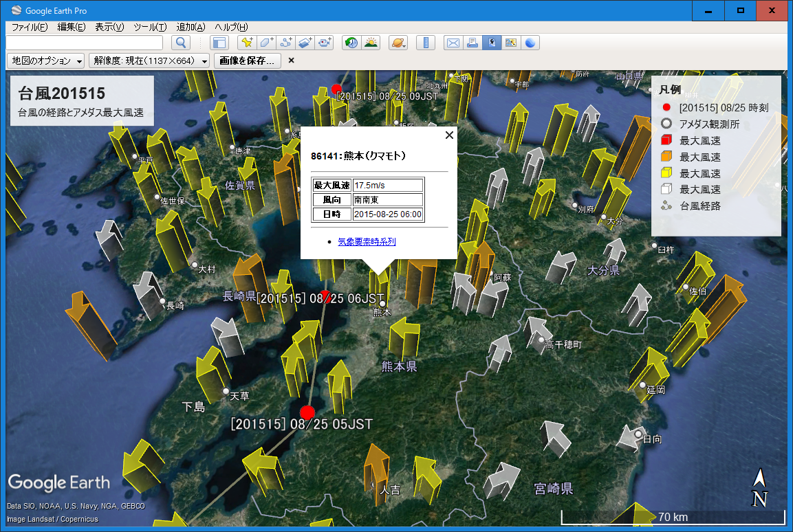Expand the 地図のオプション dropdown
This screenshot has height=532, width=793.
[45, 60]
